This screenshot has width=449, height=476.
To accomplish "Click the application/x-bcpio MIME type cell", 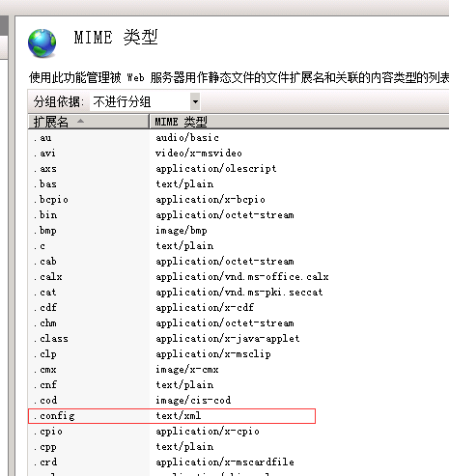I will (210, 200).
